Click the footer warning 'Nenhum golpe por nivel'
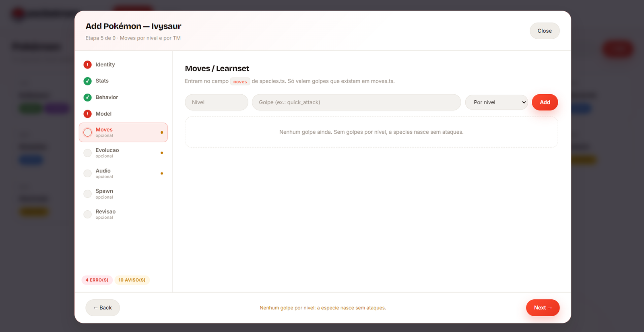Screen dimensions: 644x332 pyautogui.click(x=323, y=308)
